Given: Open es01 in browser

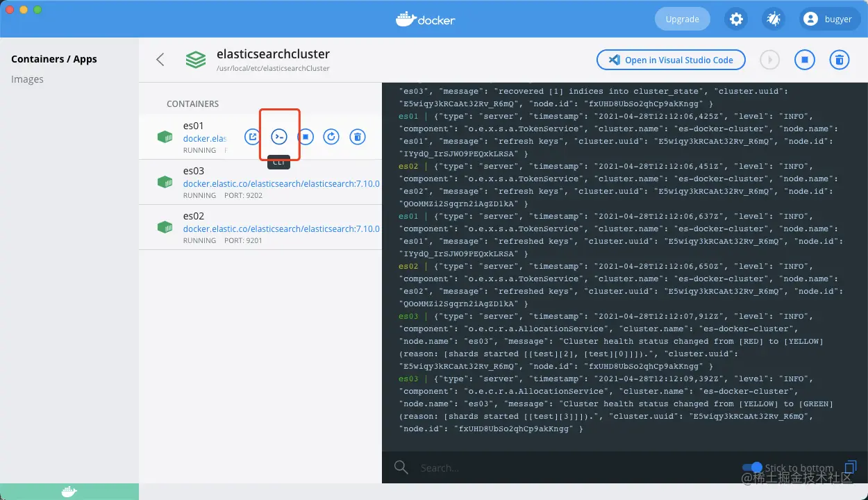Looking at the screenshot, I should (253, 137).
